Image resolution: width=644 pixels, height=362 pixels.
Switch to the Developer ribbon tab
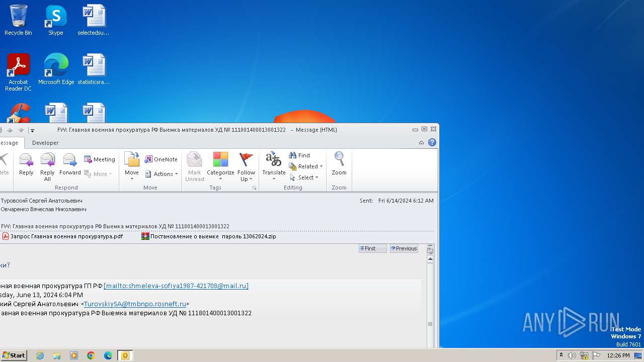(45, 143)
